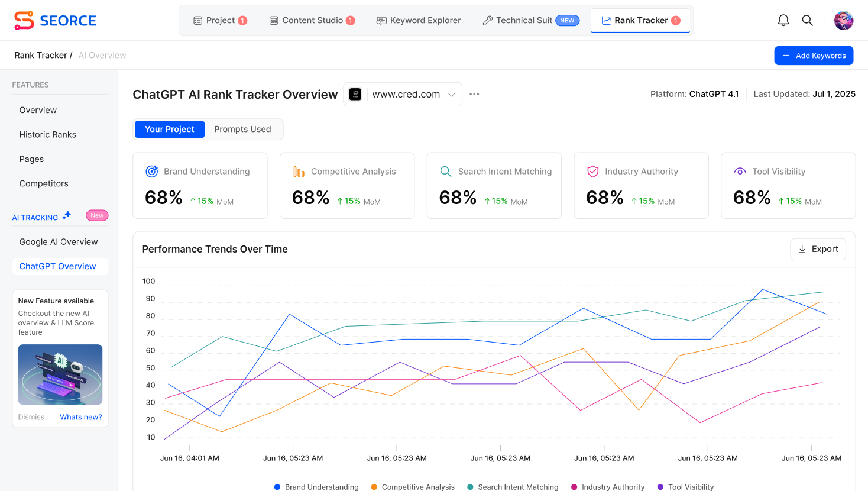Image resolution: width=868 pixels, height=491 pixels.
Task: Toggle Brand Understanding legend series
Action: pos(316,487)
